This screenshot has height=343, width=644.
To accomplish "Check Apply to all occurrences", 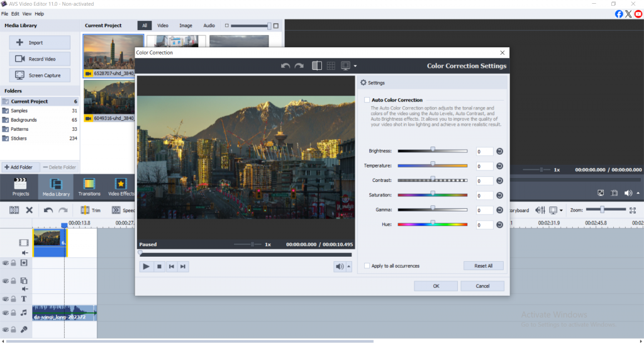I will (367, 266).
